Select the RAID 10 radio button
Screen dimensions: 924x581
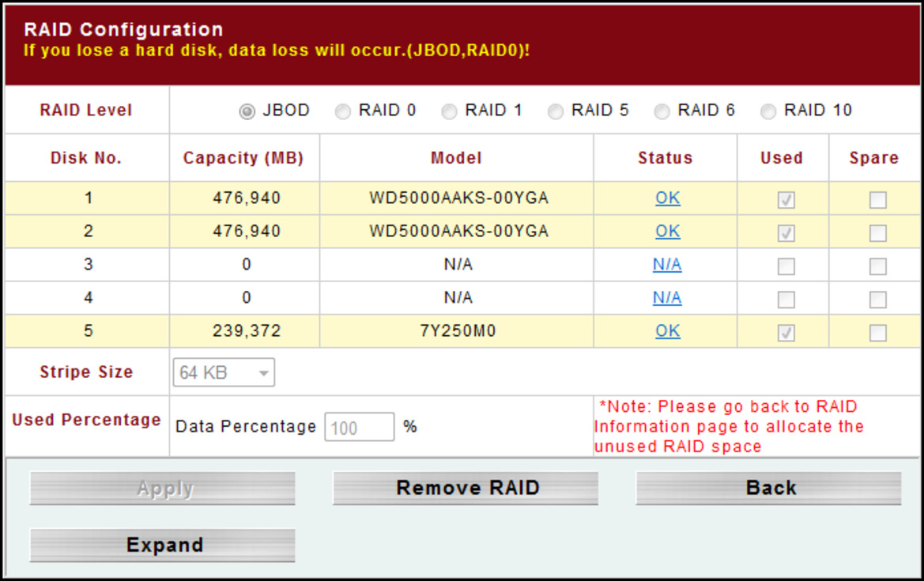pos(768,112)
